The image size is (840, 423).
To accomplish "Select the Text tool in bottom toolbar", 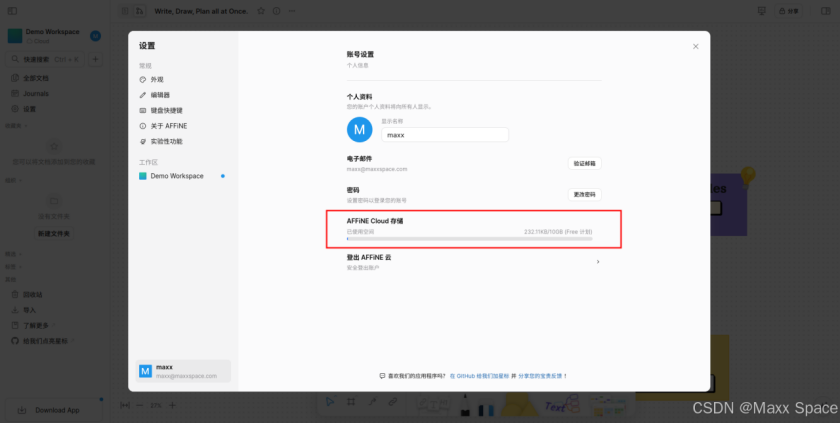I will pyautogui.click(x=561, y=405).
